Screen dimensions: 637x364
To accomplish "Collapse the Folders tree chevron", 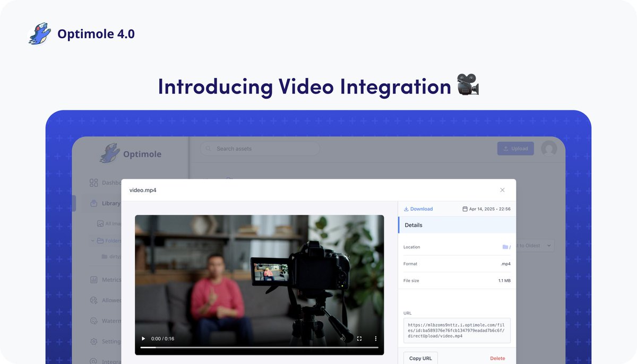I will click(93, 240).
